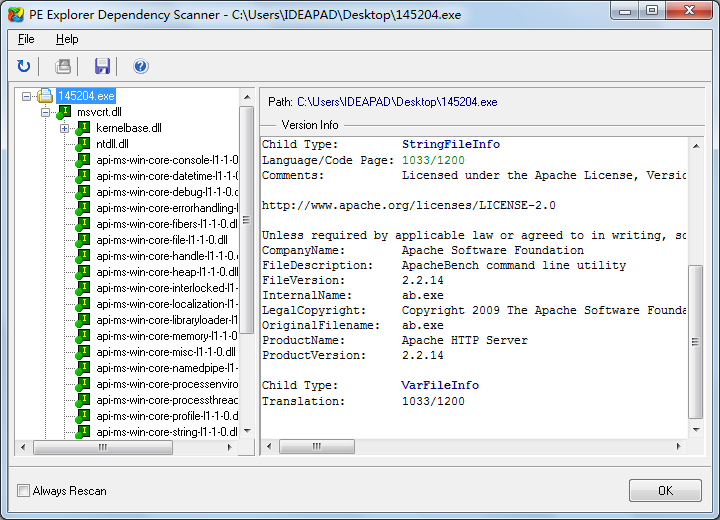Click the StringFileInfo value text

(451, 144)
